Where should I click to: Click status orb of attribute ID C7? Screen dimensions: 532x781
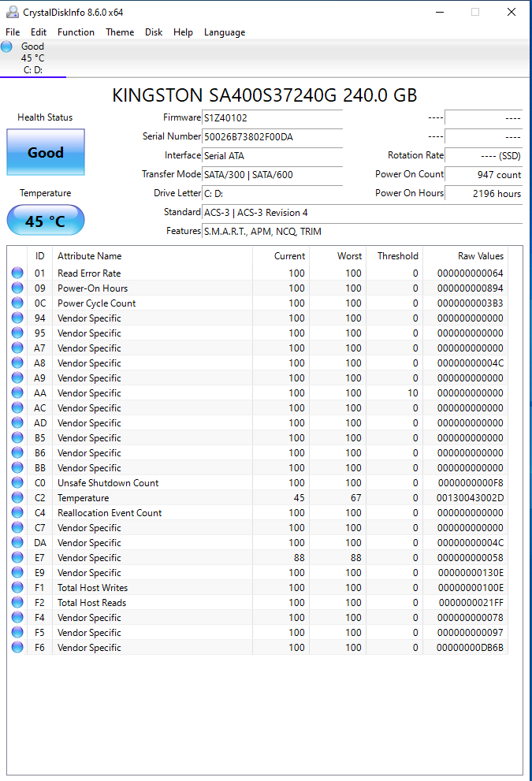coord(17,527)
